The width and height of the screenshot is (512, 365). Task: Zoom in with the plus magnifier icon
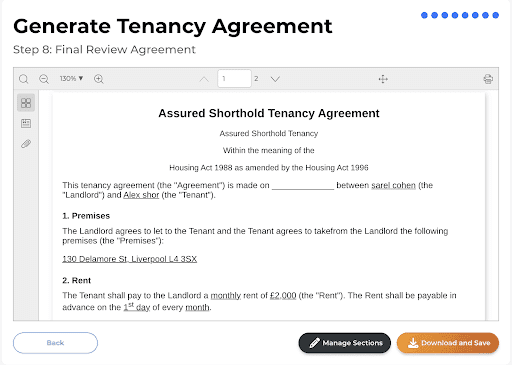pyautogui.click(x=99, y=79)
